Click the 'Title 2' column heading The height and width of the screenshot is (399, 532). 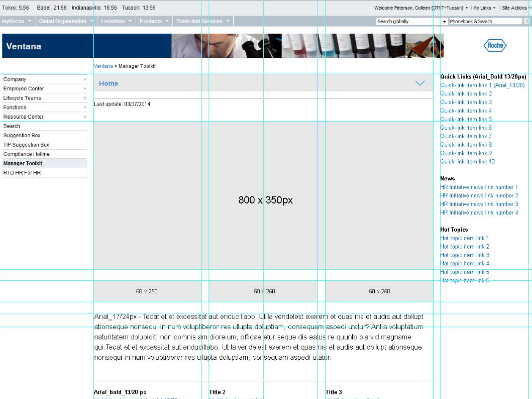click(217, 392)
